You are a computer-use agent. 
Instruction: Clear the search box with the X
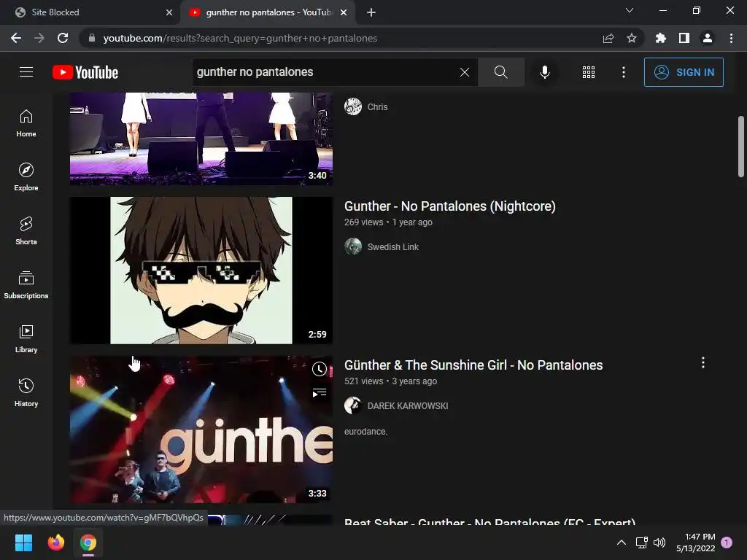click(465, 72)
